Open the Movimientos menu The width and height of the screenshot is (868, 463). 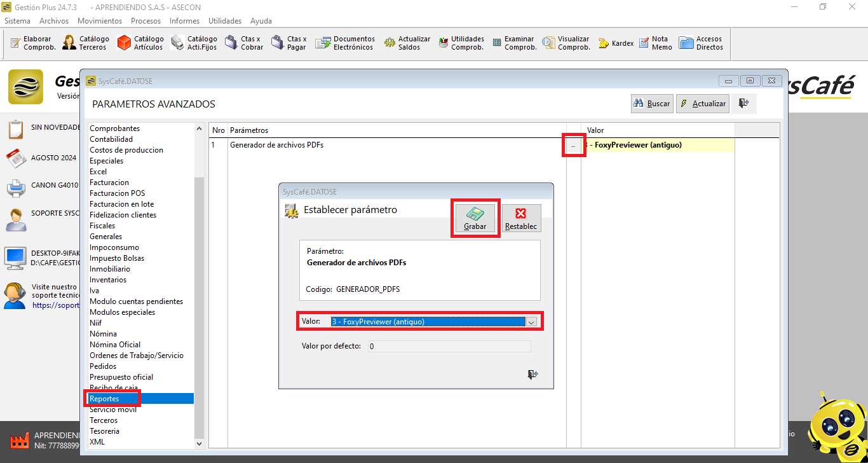(100, 21)
